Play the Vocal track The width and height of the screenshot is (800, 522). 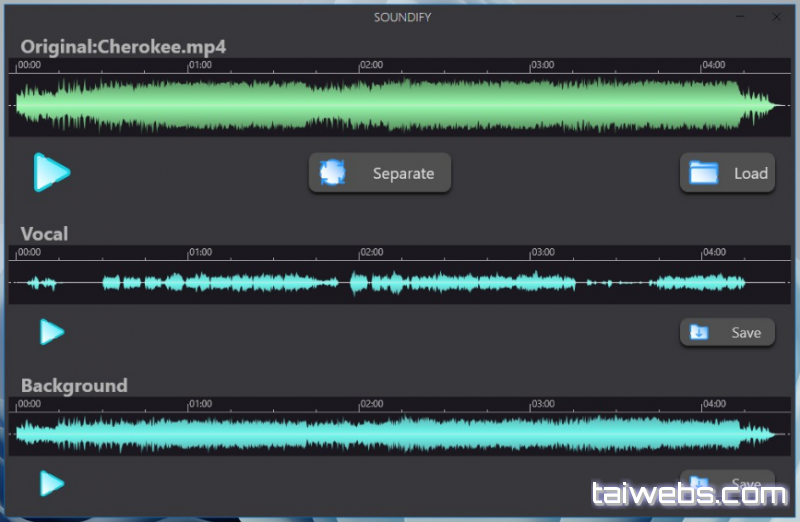point(52,332)
